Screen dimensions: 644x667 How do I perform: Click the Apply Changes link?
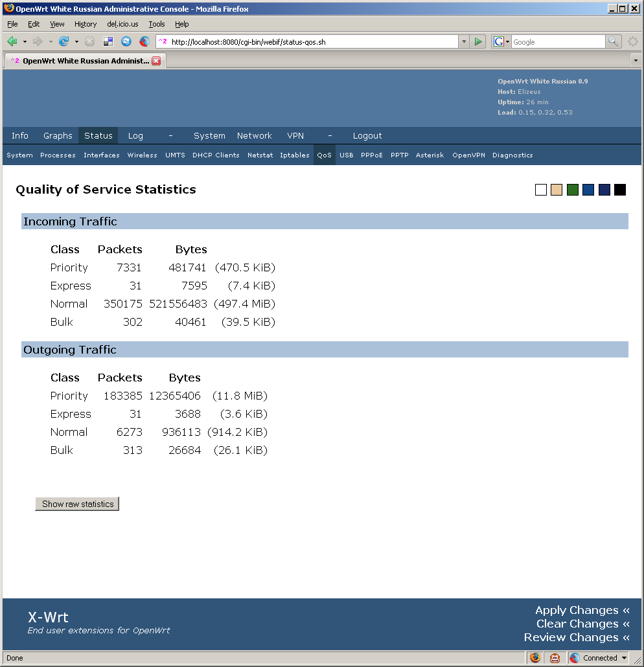(582, 610)
